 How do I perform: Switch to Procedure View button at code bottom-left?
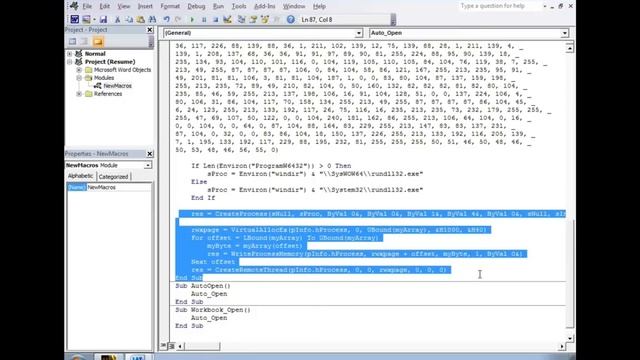[x=164, y=346]
